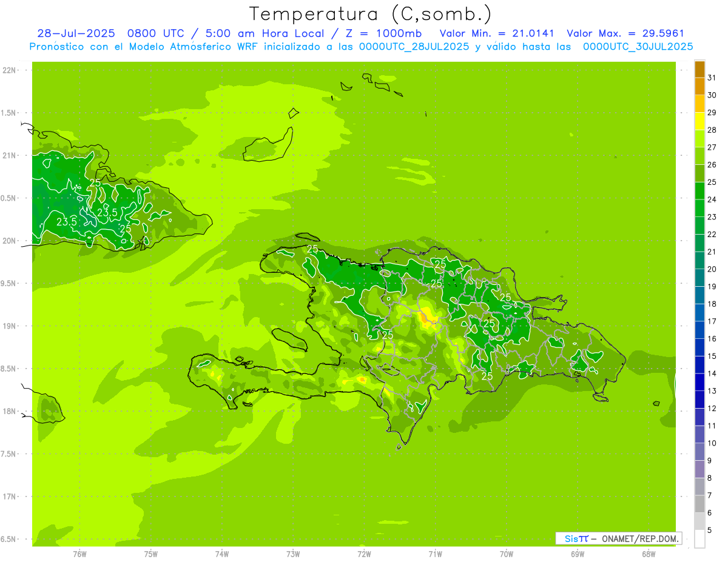This screenshot has height=562, width=728.
Task: Click the '17N' latitude label
Action: [8, 497]
